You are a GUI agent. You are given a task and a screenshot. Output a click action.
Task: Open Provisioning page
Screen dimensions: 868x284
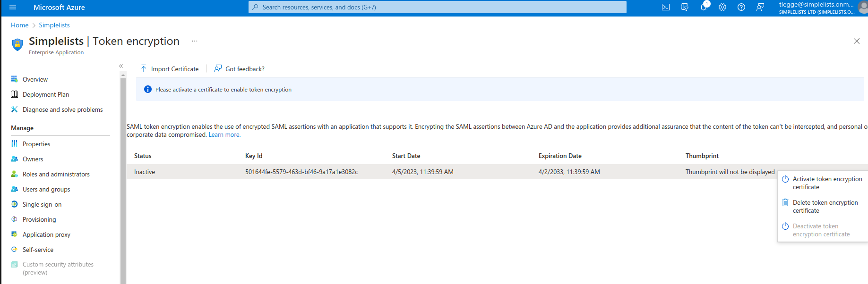pyautogui.click(x=39, y=219)
